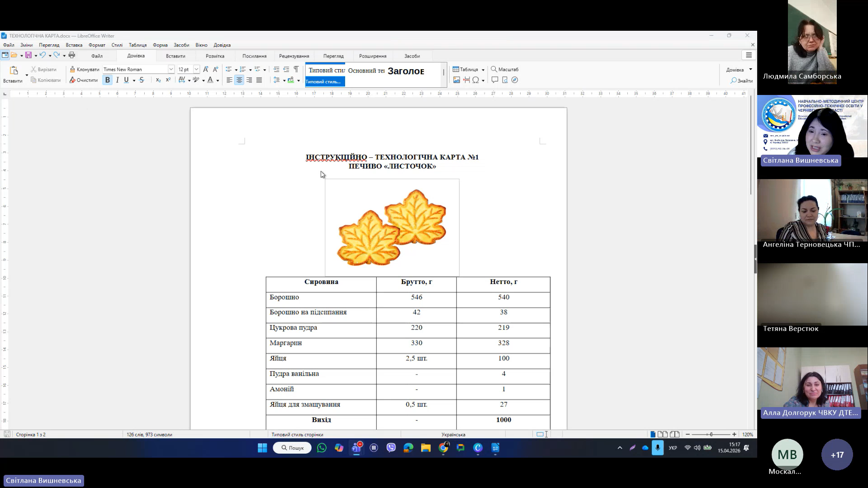Click the Insert page break icon

pos(466,80)
